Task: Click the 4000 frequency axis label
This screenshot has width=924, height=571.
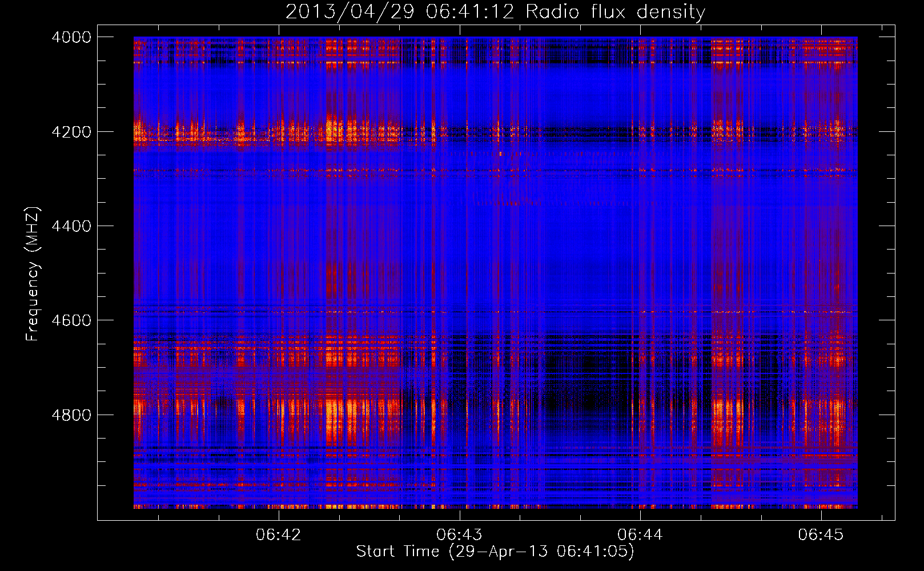Action: [71, 37]
